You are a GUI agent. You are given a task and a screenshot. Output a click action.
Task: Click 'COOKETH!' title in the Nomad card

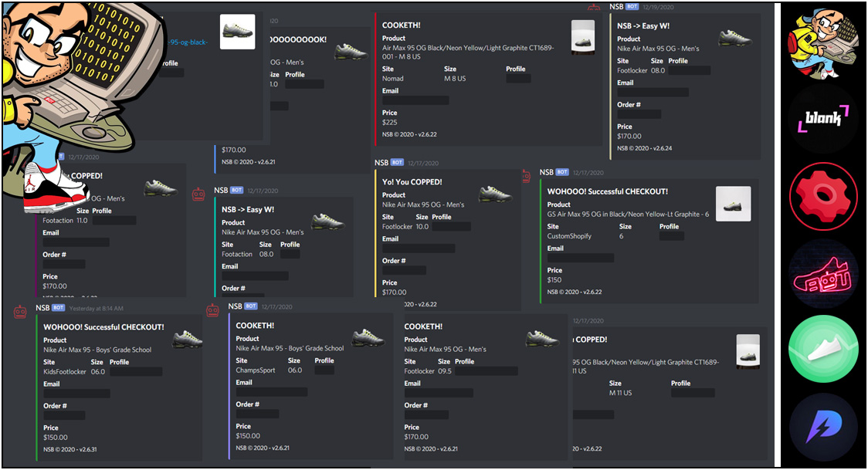401,25
